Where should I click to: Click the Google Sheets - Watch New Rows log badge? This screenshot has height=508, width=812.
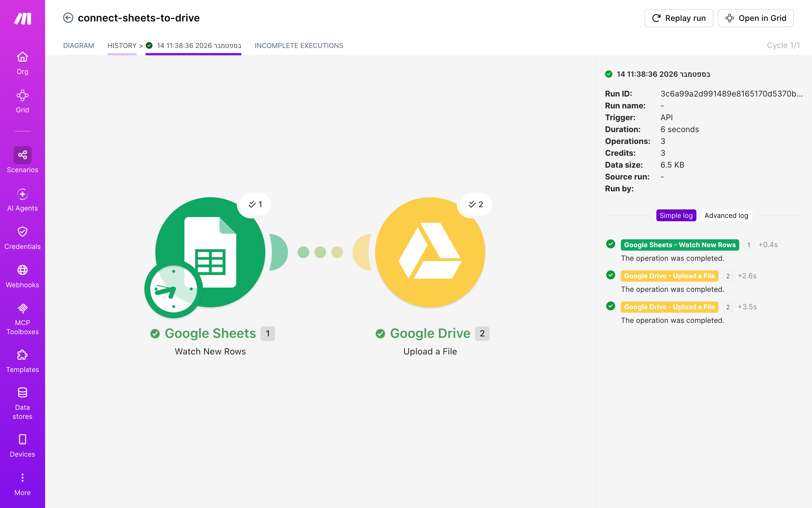click(680, 245)
